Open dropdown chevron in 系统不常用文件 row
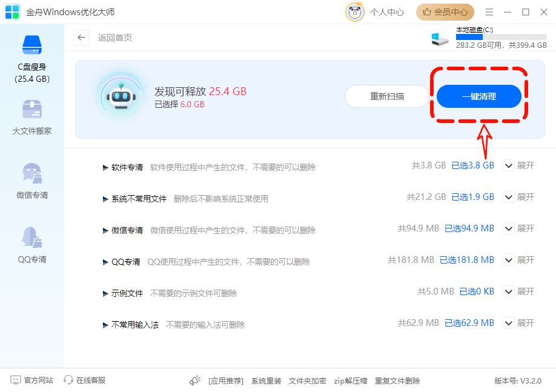The width and height of the screenshot is (556, 392). pos(509,197)
